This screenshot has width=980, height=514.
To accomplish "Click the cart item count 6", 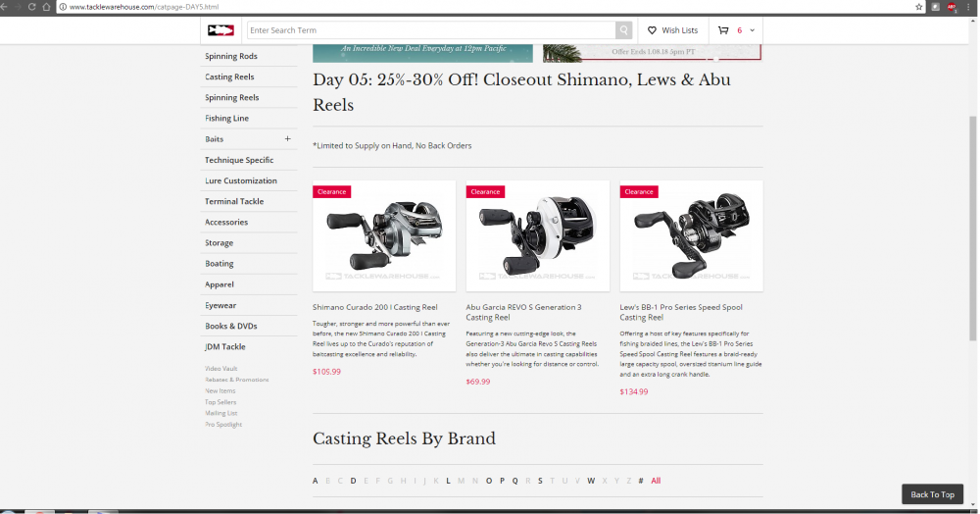I will pyautogui.click(x=739, y=30).
